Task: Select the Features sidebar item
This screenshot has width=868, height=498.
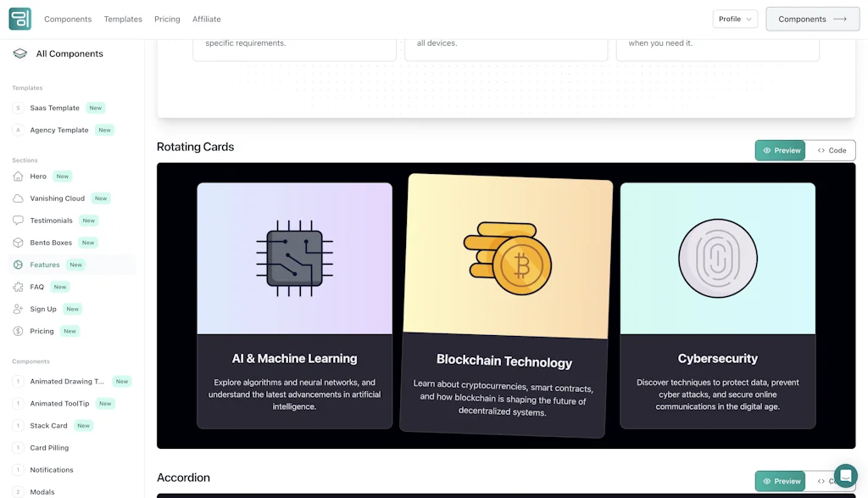Action: [45, 265]
